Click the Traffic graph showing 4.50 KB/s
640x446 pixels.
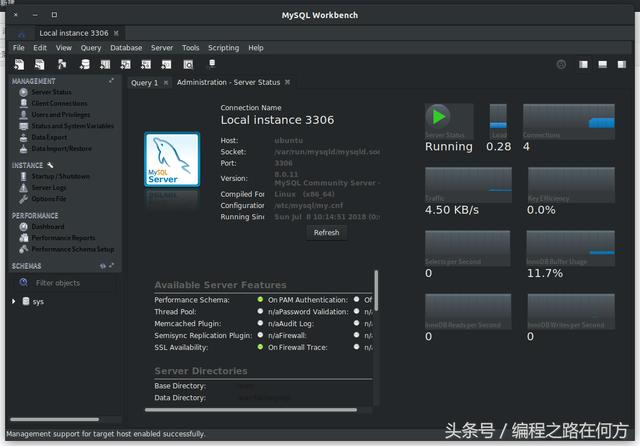point(468,184)
